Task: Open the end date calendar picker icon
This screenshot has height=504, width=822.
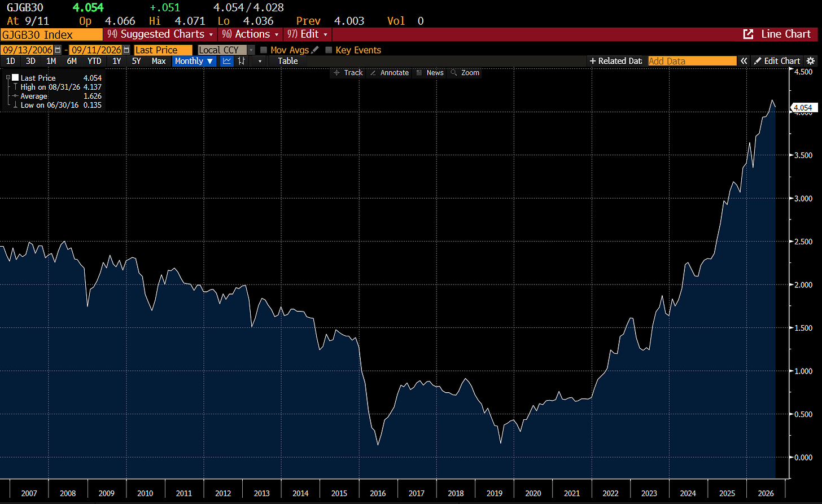Action: click(126, 50)
